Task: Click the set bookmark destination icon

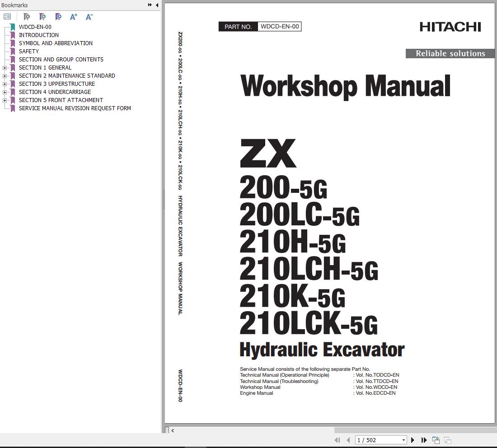Action: [58, 16]
